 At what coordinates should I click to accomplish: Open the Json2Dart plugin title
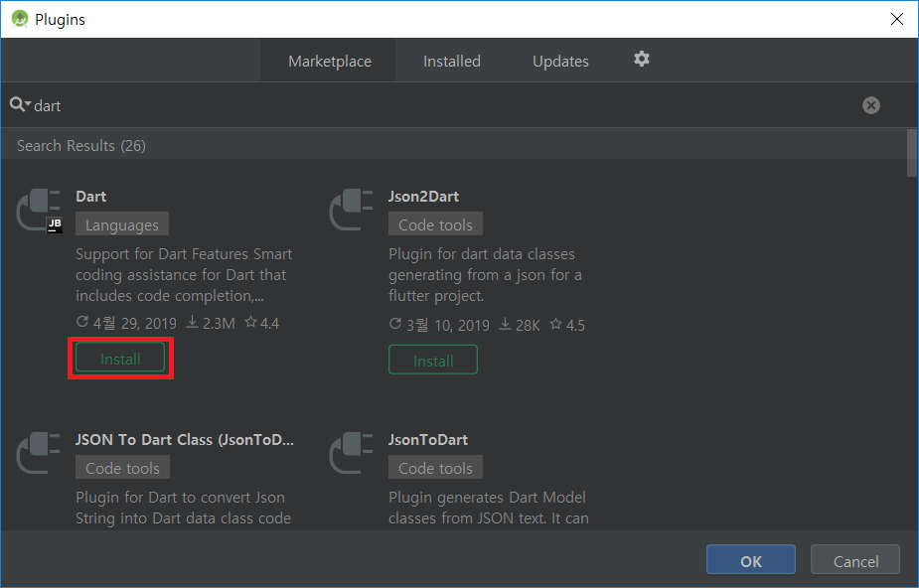(424, 197)
